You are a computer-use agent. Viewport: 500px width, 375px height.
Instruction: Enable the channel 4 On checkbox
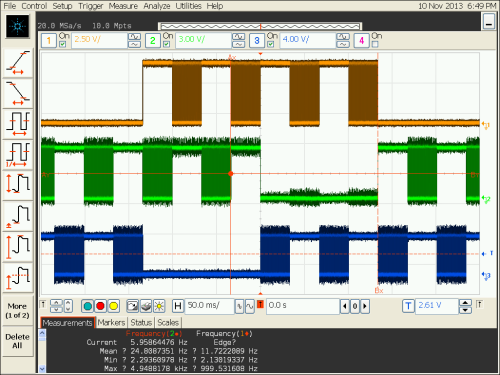coord(375,44)
